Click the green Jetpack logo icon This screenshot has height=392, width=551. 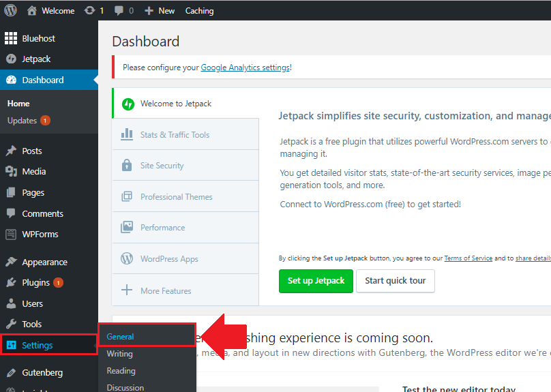[x=128, y=104]
